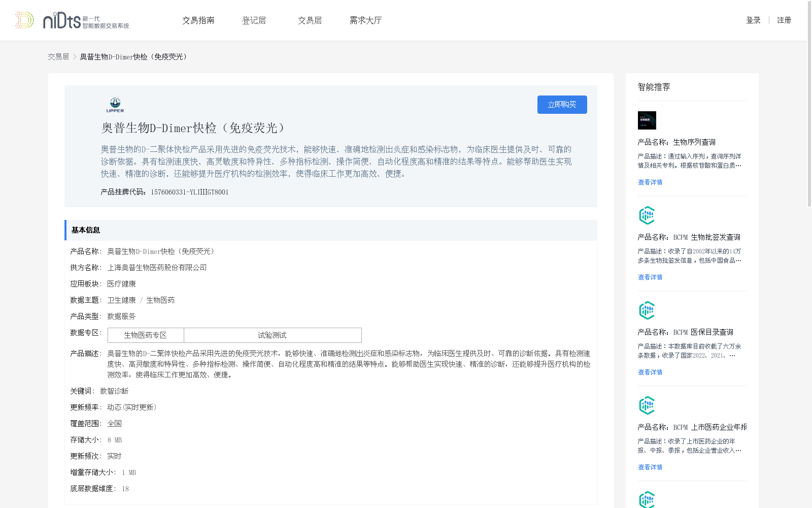Viewport: 812px width, 508px height.
Task: View details of BCPM 医保目录查询
Action: click(650, 372)
